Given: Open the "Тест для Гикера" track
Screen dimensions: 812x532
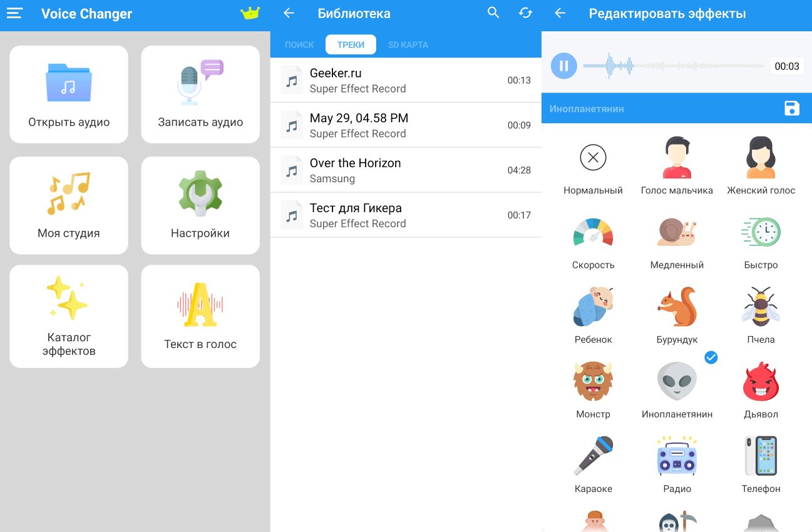Looking at the screenshot, I should coord(406,215).
